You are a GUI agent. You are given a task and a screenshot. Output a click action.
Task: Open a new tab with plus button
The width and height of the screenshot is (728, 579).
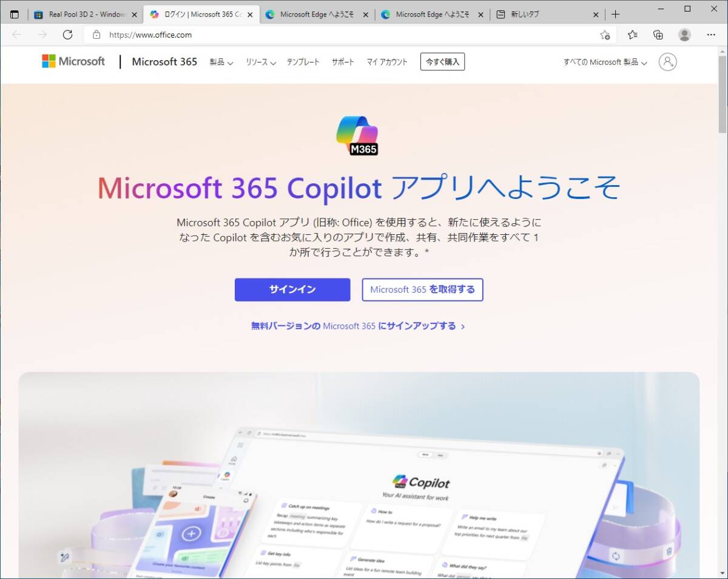click(x=615, y=14)
